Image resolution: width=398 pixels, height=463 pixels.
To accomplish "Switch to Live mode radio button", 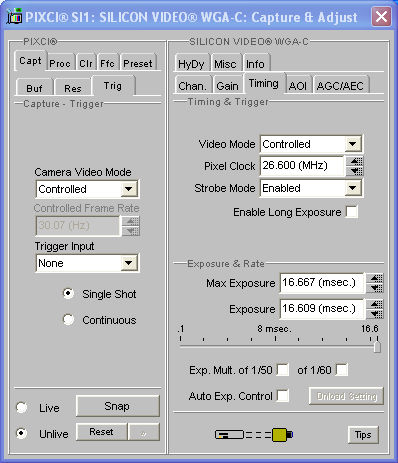I will coord(22,407).
